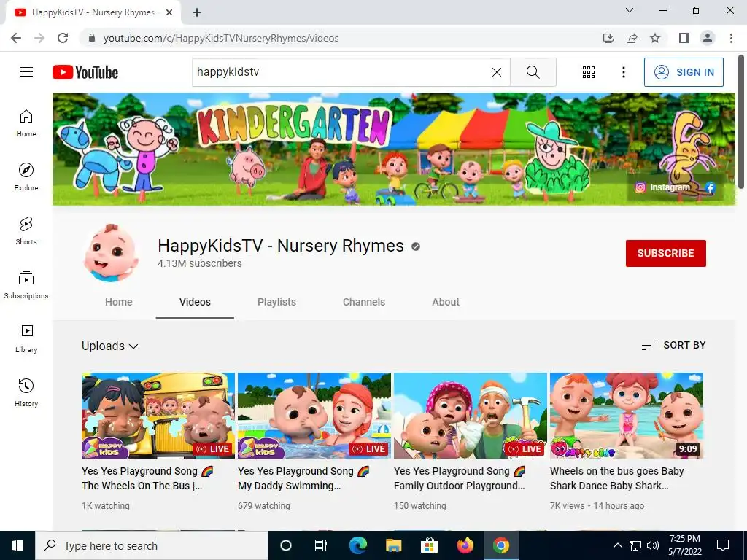
Task: Open Subscriptions in the sidebar
Action: coord(26,285)
